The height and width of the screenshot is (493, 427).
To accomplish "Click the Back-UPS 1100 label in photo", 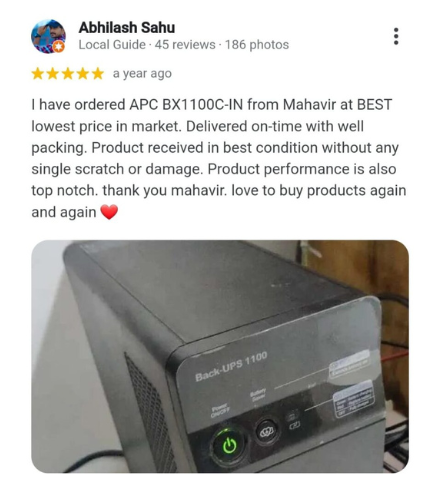I will click(231, 366).
